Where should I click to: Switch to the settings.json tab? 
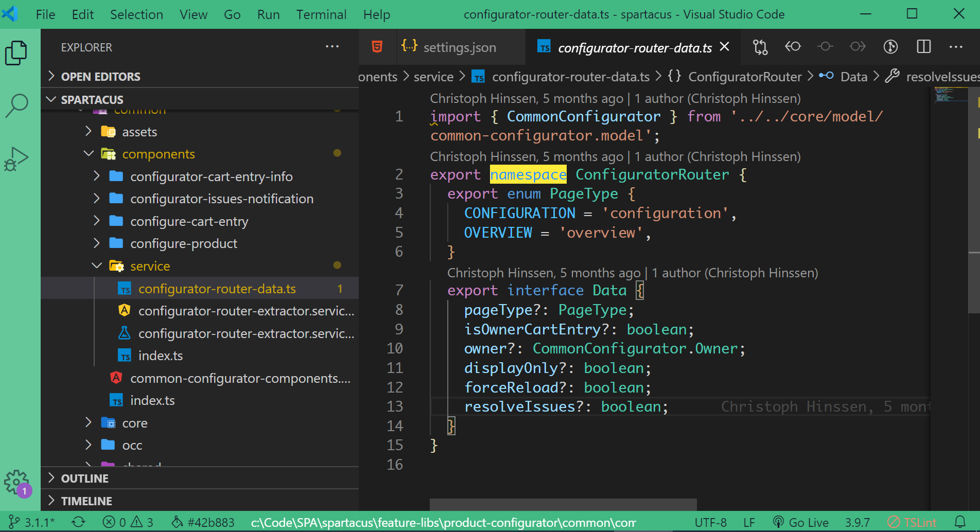point(449,47)
